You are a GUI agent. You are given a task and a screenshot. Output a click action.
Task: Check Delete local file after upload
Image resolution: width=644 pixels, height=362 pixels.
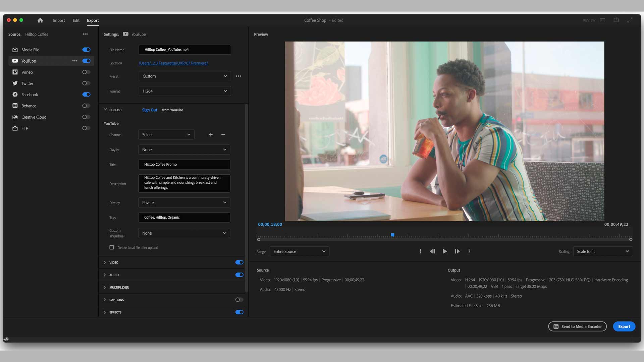(112, 248)
